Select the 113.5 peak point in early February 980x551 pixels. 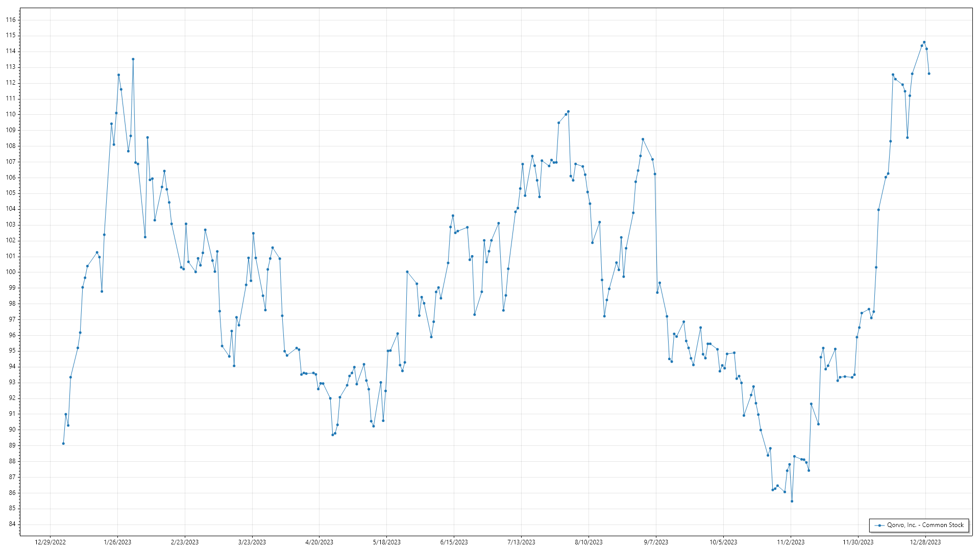click(x=133, y=59)
